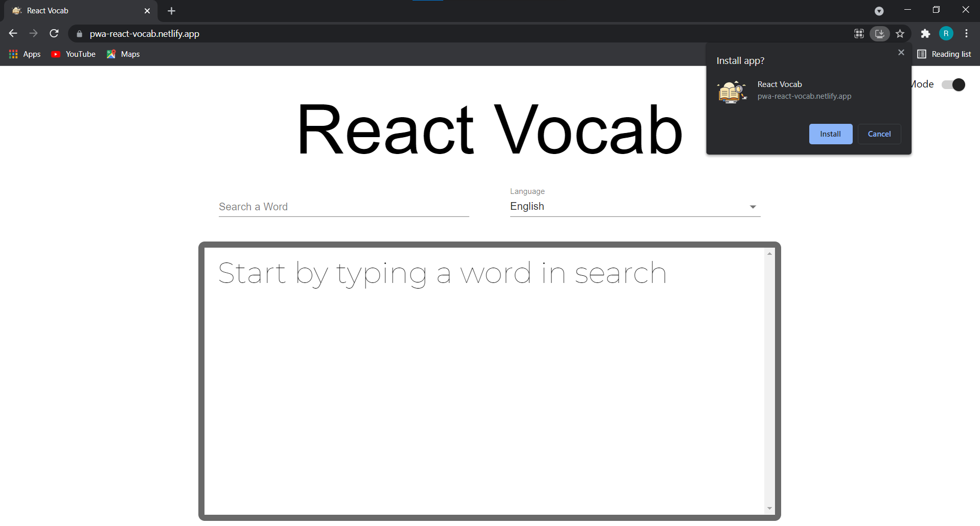Open the side panel grid icon

[859, 33]
